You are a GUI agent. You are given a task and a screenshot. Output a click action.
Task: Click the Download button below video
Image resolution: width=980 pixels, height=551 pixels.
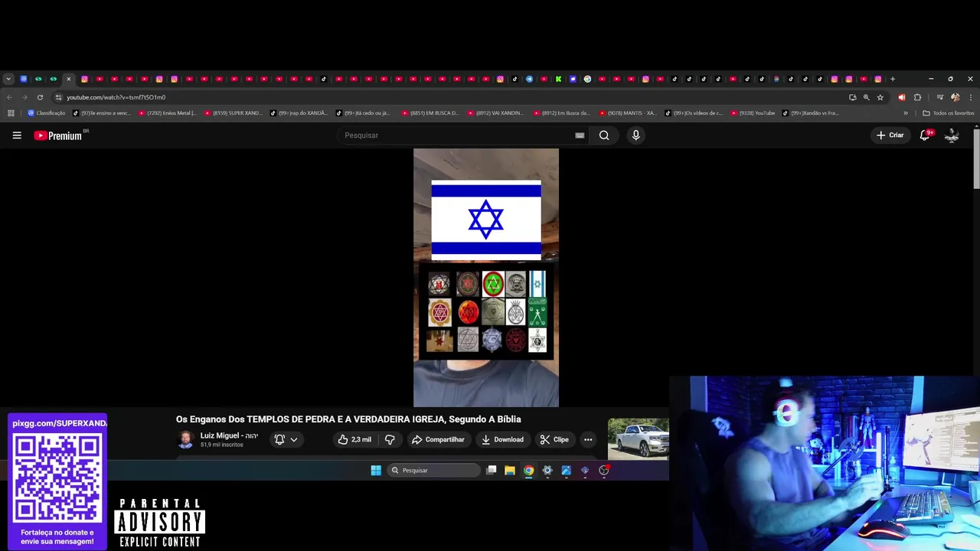coord(503,439)
